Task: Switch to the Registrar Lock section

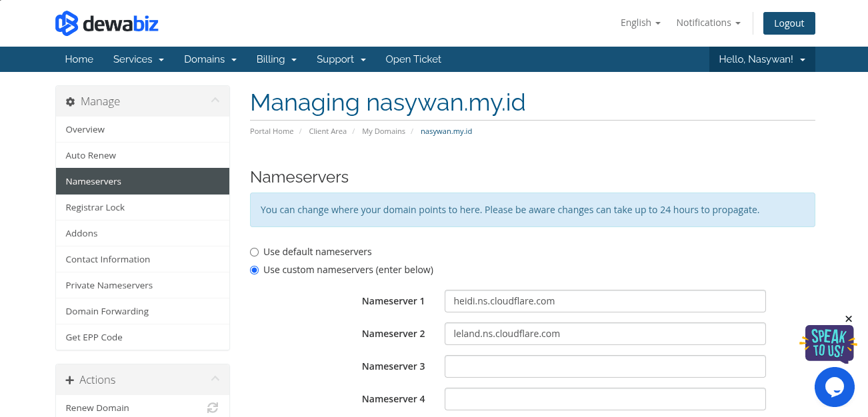Action: pyautogui.click(x=95, y=207)
